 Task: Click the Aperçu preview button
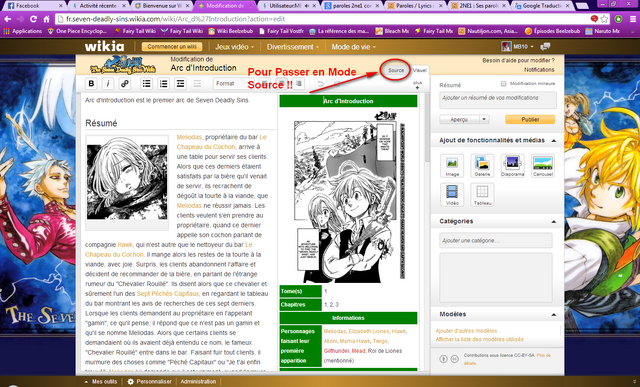pos(459,120)
